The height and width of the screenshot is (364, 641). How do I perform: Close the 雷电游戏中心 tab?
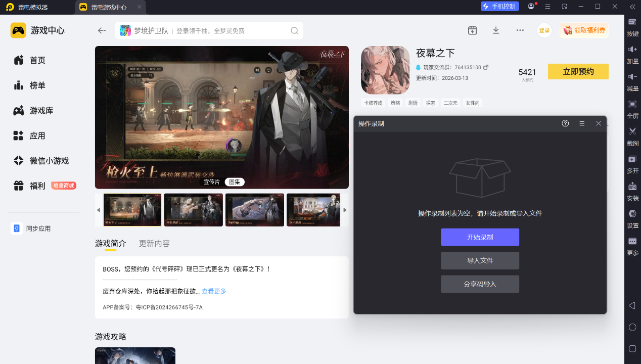coord(139,7)
